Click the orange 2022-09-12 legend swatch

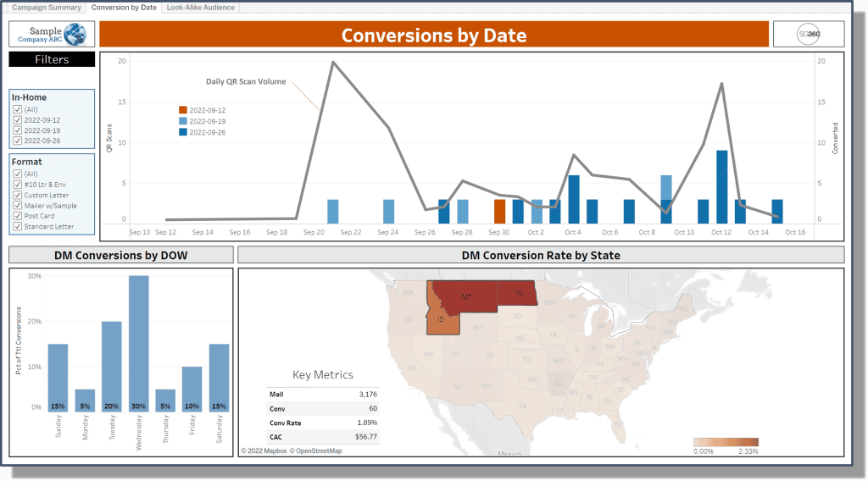(183, 110)
